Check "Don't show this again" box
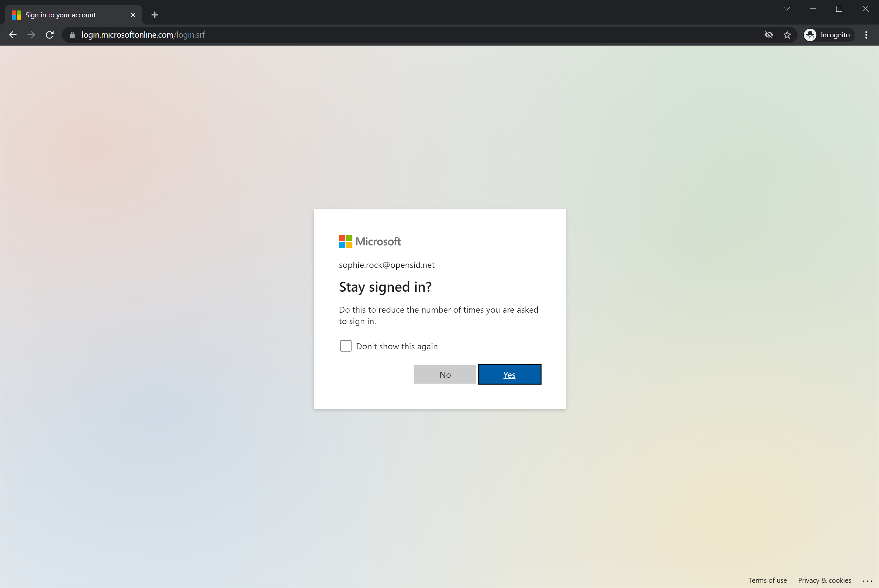This screenshot has height=588, width=879. (x=345, y=346)
